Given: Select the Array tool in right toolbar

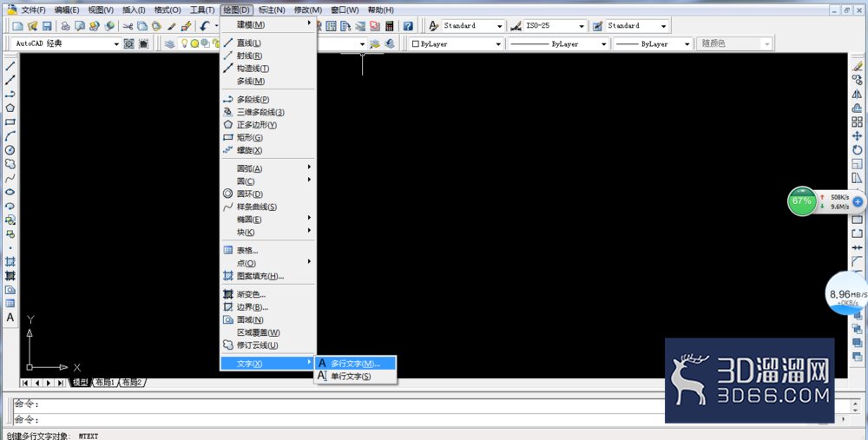Looking at the screenshot, I should 858,121.
